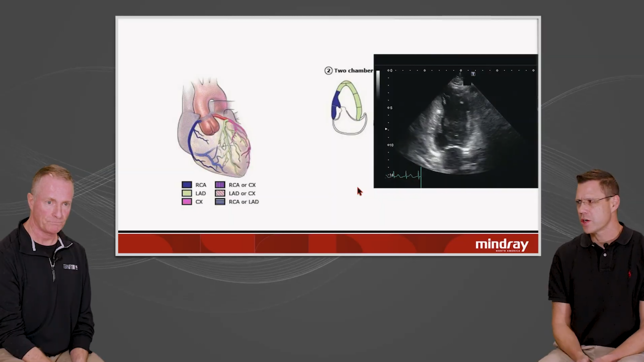Select the RCA or LAD striped swatch

click(220, 202)
